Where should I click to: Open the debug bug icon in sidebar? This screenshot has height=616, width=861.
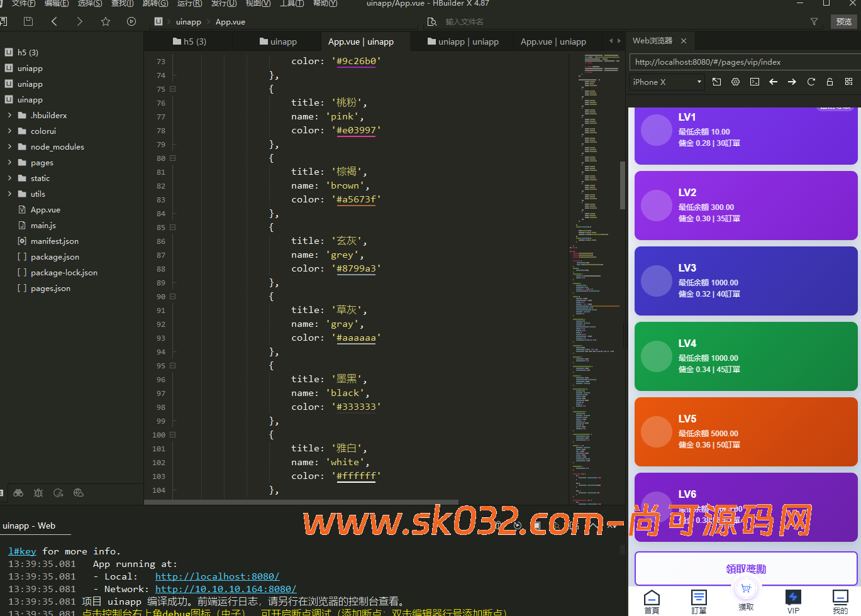click(38, 493)
